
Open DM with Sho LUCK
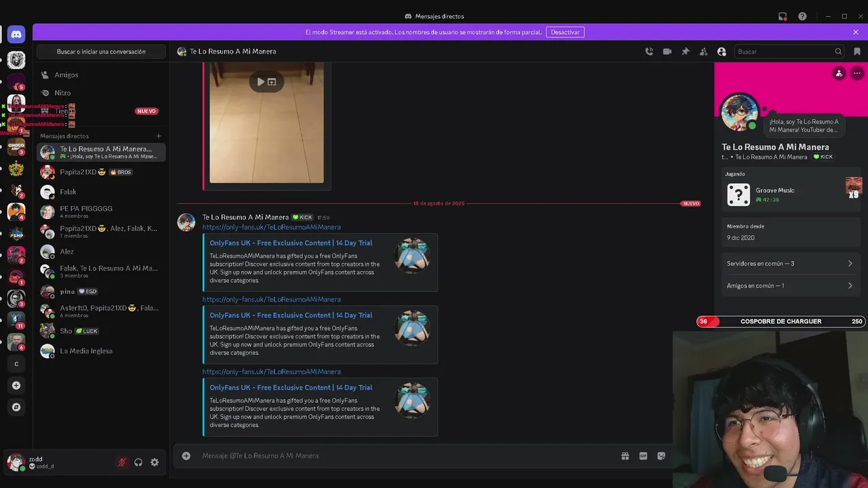pyautogui.click(x=101, y=331)
